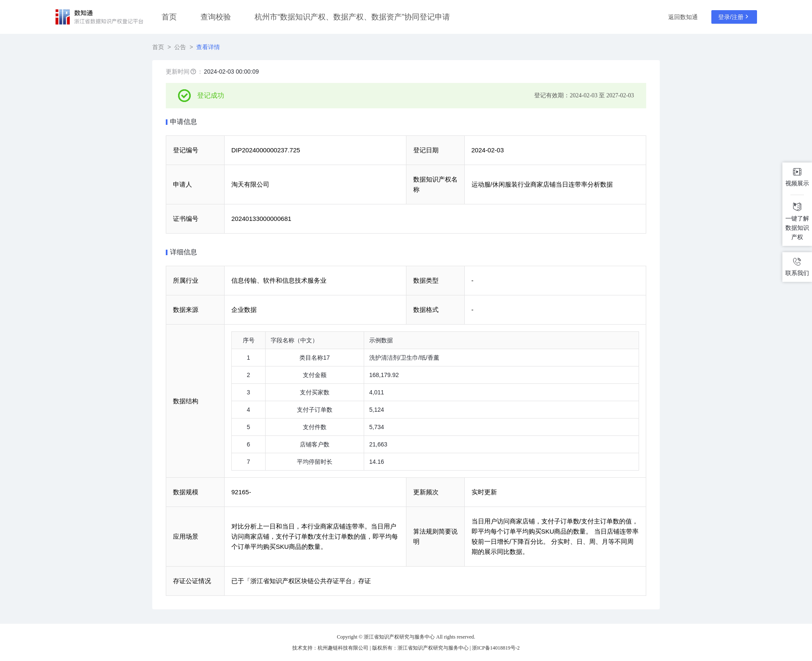Open 杭州市协同登记申请 navigation item

pyautogui.click(x=352, y=17)
